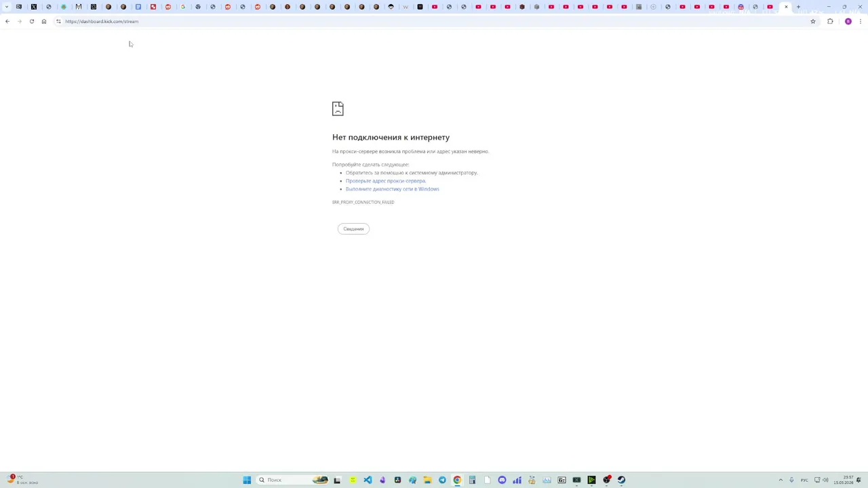The height and width of the screenshot is (488, 868).
Task: Open the weather widget in taskbar
Action: (22, 480)
